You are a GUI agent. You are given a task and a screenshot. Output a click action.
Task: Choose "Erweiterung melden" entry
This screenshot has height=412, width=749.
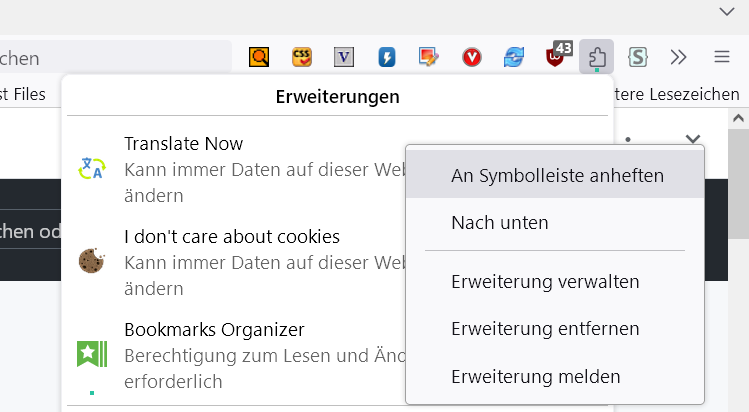(536, 377)
